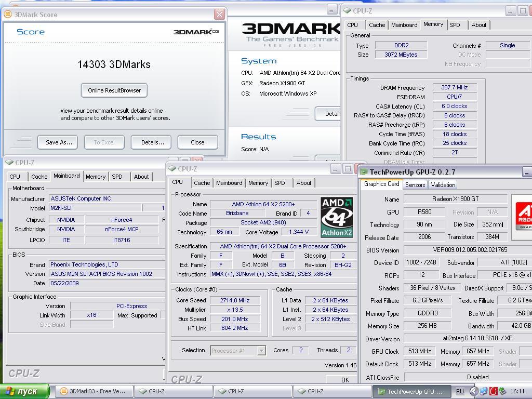Click the 3DMark Score title bar icon
The width and height of the screenshot is (532, 399).
pyautogui.click(x=7, y=14)
